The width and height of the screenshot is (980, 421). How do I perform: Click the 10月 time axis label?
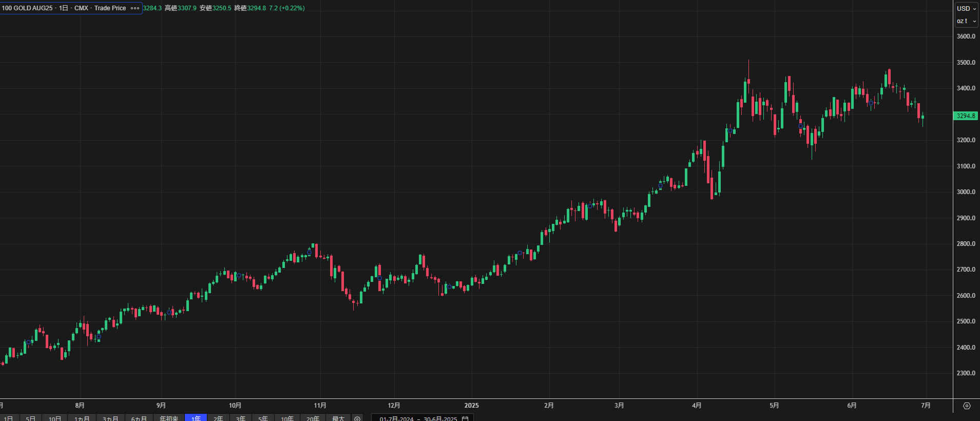pyautogui.click(x=235, y=406)
